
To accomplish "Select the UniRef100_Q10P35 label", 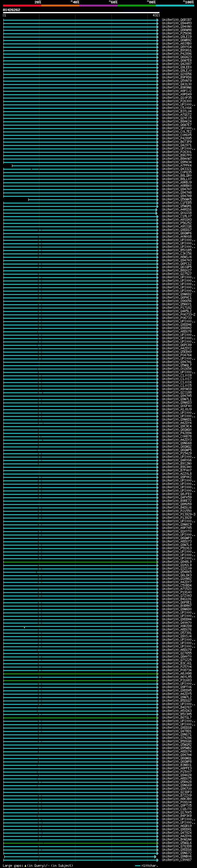I will point(176,98).
